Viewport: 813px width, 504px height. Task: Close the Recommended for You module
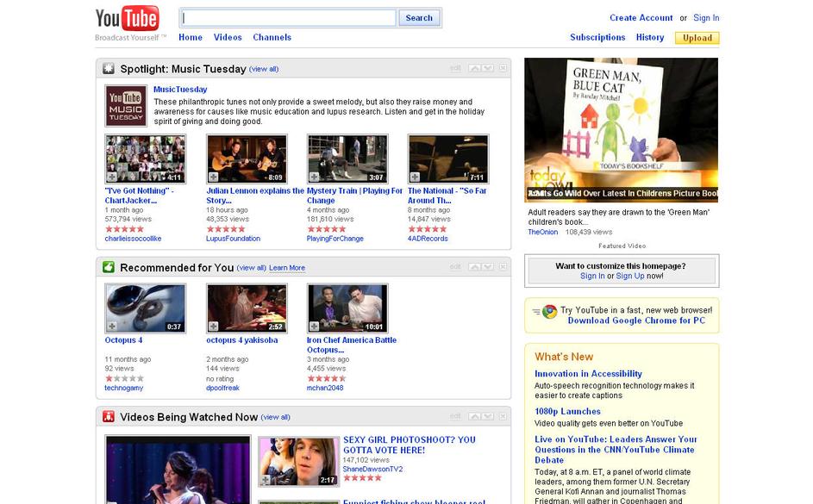point(503,267)
